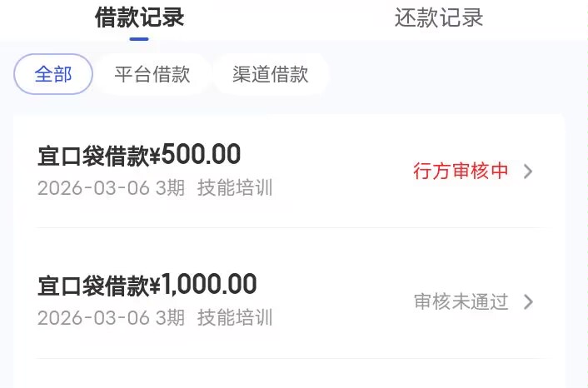Filter by 渠道借款

(271, 74)
